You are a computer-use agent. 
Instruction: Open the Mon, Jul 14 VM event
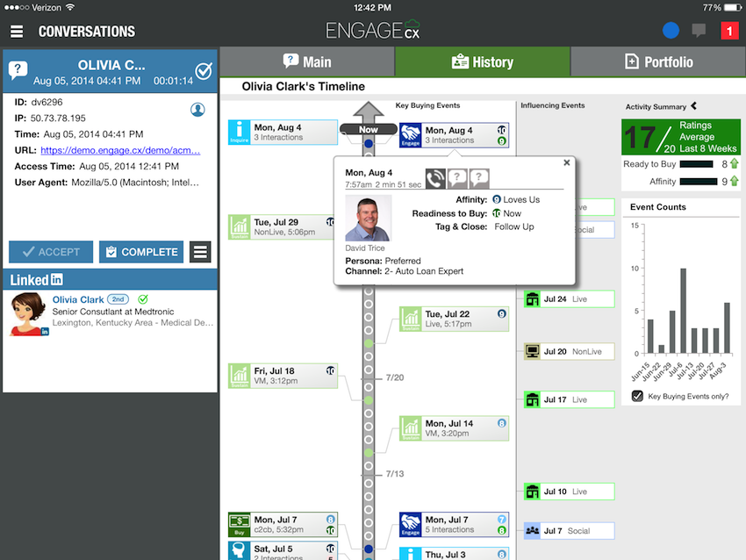(x=454, y=428)
